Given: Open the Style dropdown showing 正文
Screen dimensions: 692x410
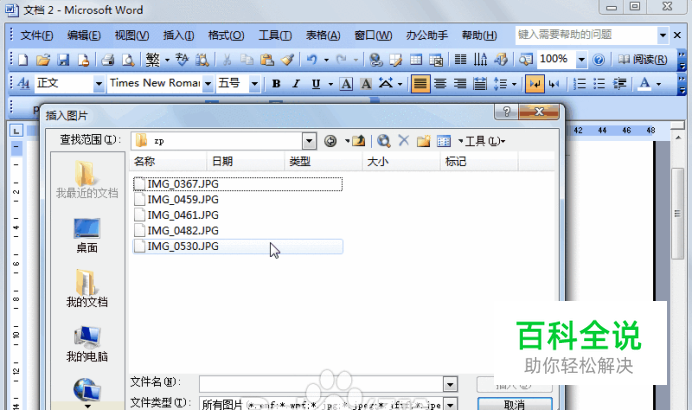Looking at the screenshot, I should [98, 83].
